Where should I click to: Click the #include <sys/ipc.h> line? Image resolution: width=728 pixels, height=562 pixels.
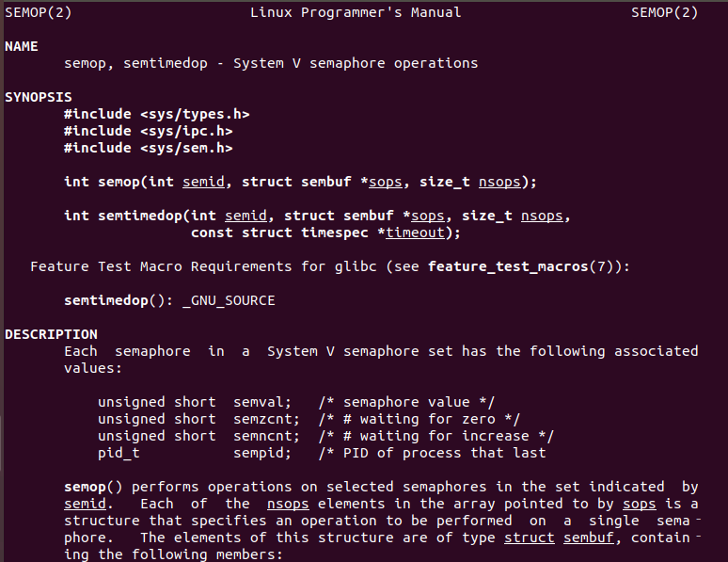(148, 131)
